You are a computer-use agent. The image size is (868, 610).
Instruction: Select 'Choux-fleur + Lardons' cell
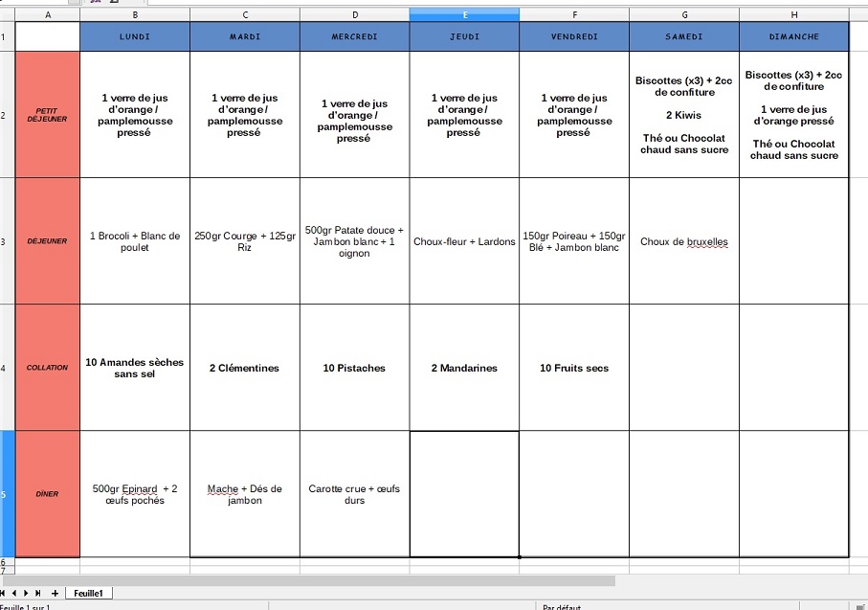464,241
